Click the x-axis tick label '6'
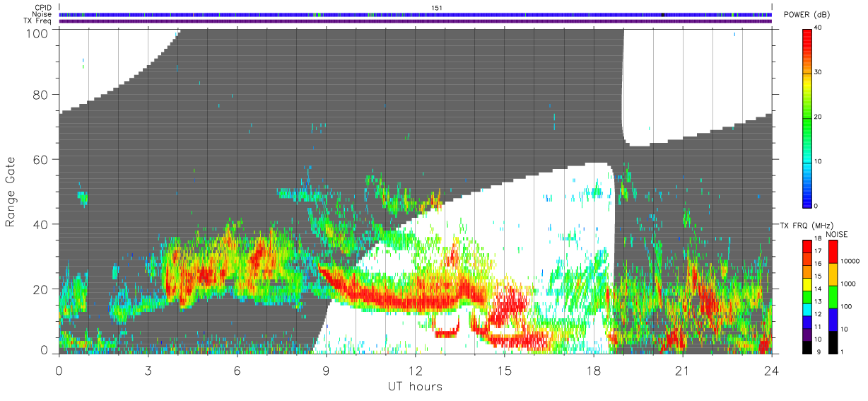Screen dimensions: 868x401 237,370
